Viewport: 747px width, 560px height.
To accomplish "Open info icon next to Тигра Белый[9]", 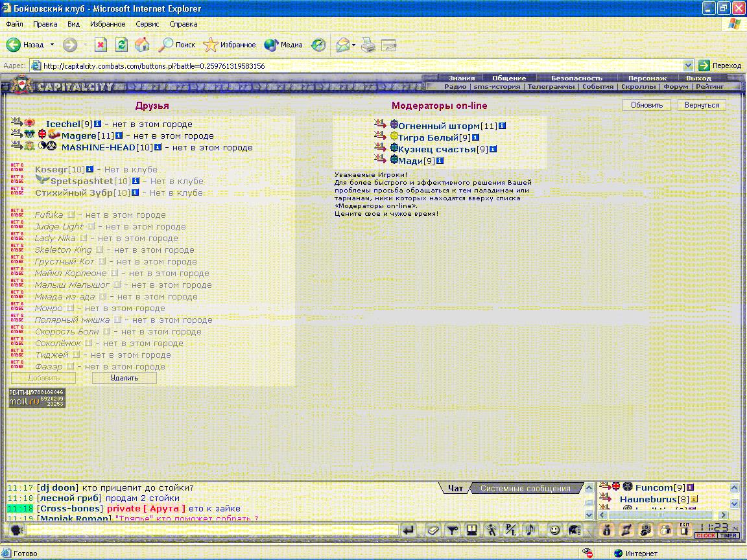I will click(475, 137).
